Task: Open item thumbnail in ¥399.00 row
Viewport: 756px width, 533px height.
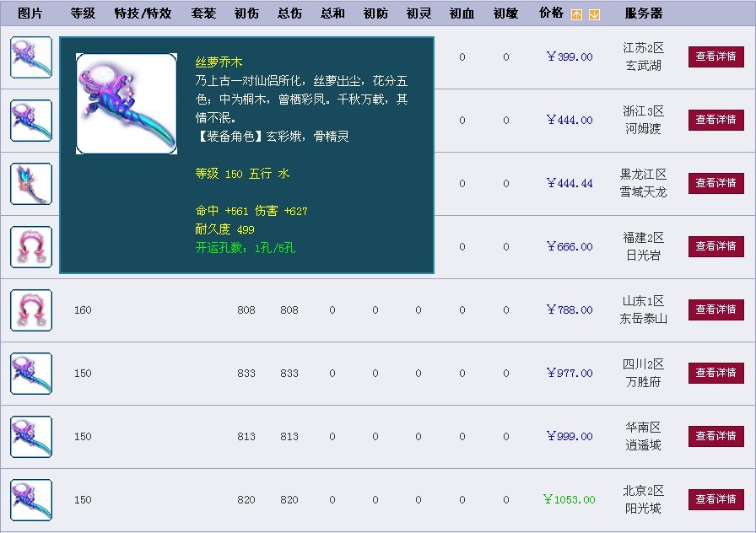Action: coord(31,57)
